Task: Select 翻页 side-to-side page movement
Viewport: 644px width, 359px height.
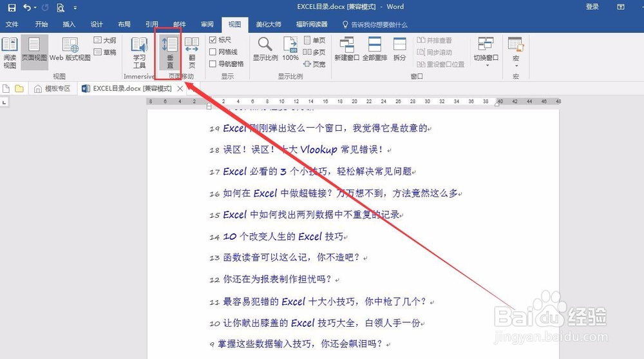Action: [x=192, y=52]
